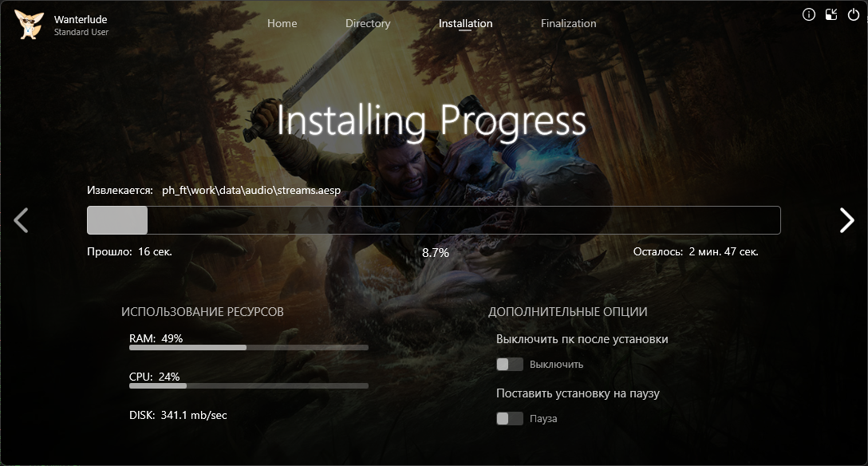Viewport: 868px width, 466px height.
Task: Go forward using the right arrow
Action: [847, 220]
